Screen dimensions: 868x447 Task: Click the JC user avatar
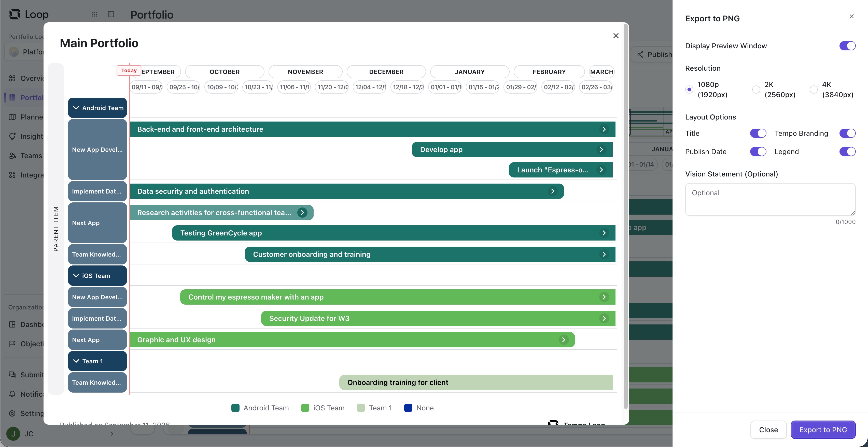pos(13,434)
